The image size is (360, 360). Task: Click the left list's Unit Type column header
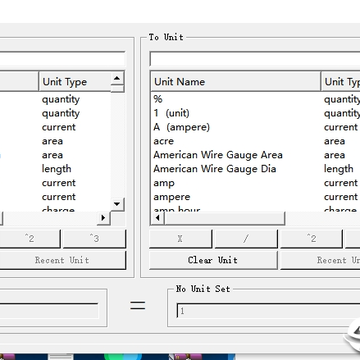pyautogui.click(x=75, y=82)
